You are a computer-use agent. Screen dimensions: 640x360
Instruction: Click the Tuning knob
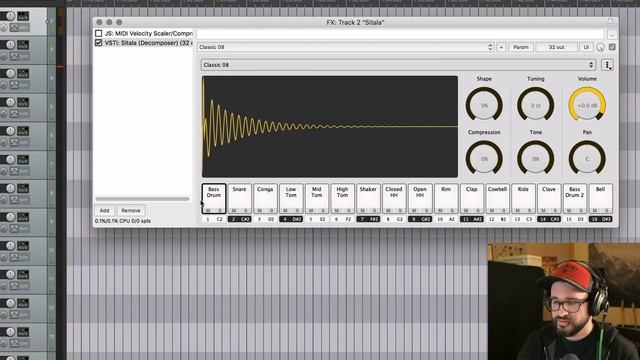536,105
